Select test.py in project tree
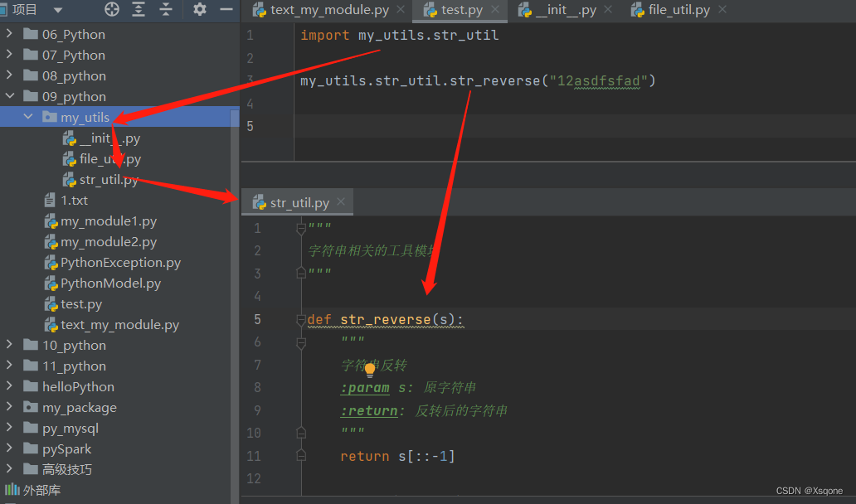The height and width of the screenshot is (504, 856). (x=81, y=304)
